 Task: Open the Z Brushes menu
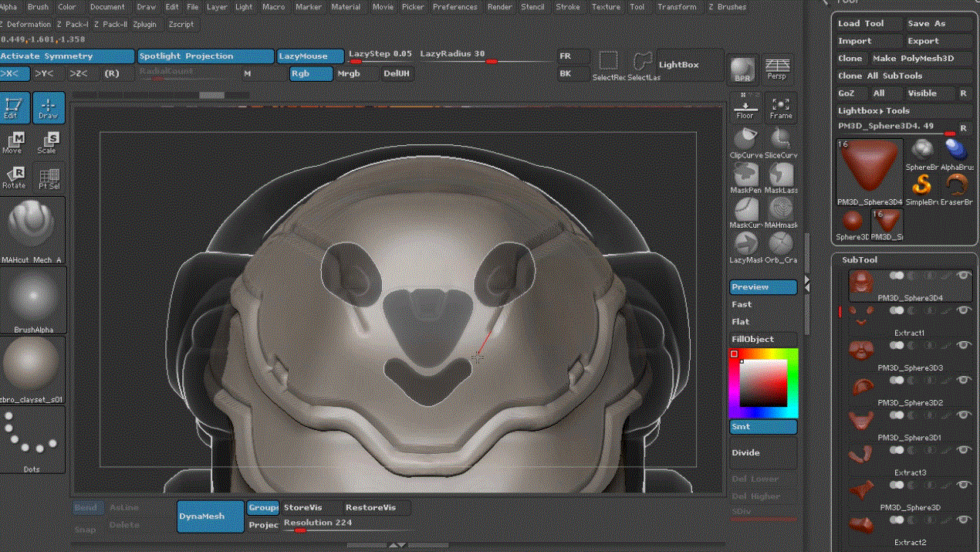pyautogui.click(x=727, y=7)
